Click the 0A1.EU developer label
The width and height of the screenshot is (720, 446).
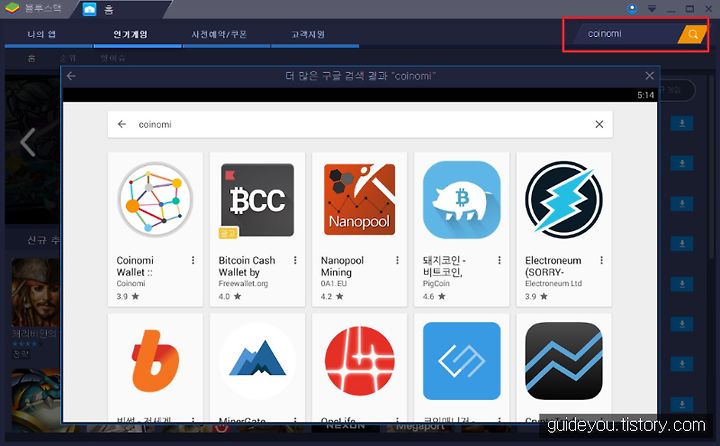pos(334,283)
